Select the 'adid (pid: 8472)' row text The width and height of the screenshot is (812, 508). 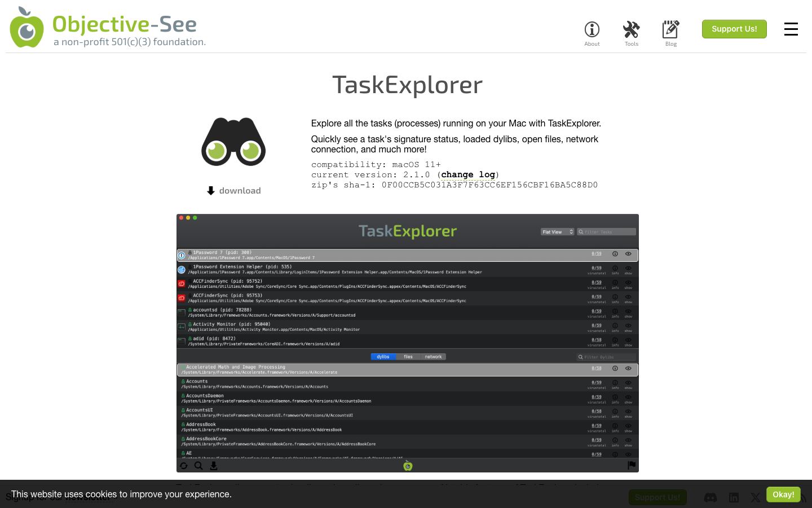214,339
